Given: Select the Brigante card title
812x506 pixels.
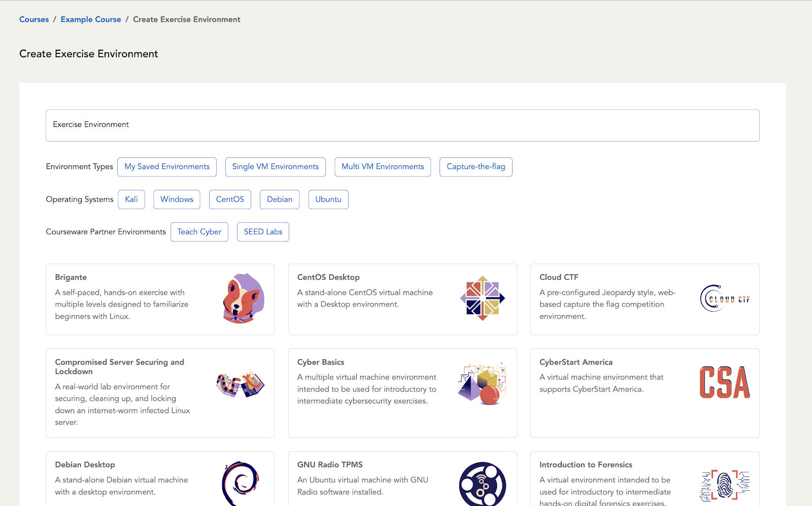Looking at the screenshot, I should tap(71, 277).
